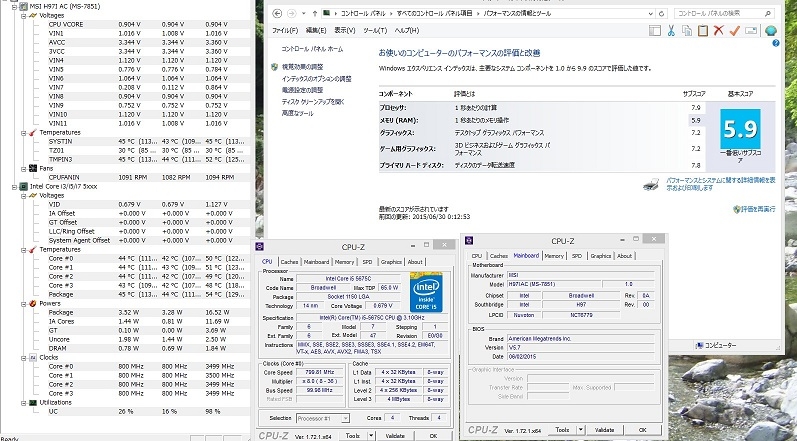797x441 pixels.
Task: Click the red X delete toolbar icon
Action: (718, 31)
